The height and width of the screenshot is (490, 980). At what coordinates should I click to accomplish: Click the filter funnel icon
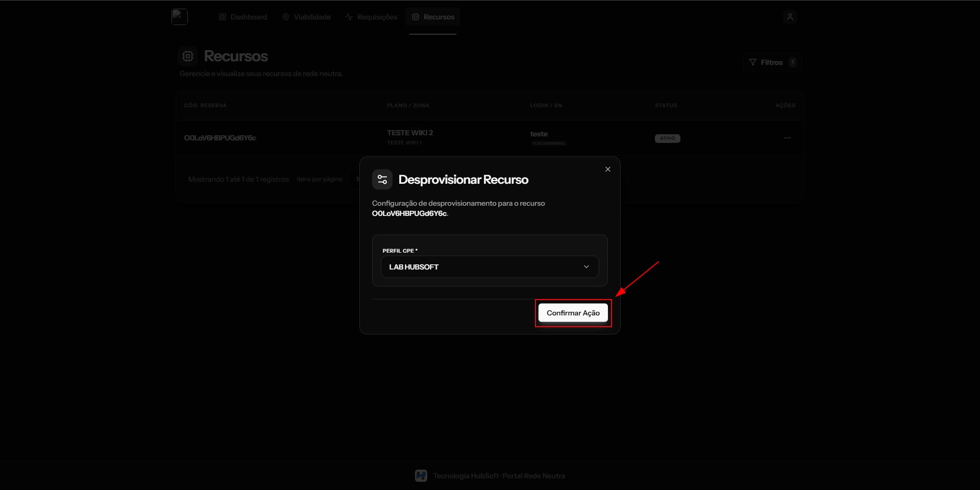[752, 62]
